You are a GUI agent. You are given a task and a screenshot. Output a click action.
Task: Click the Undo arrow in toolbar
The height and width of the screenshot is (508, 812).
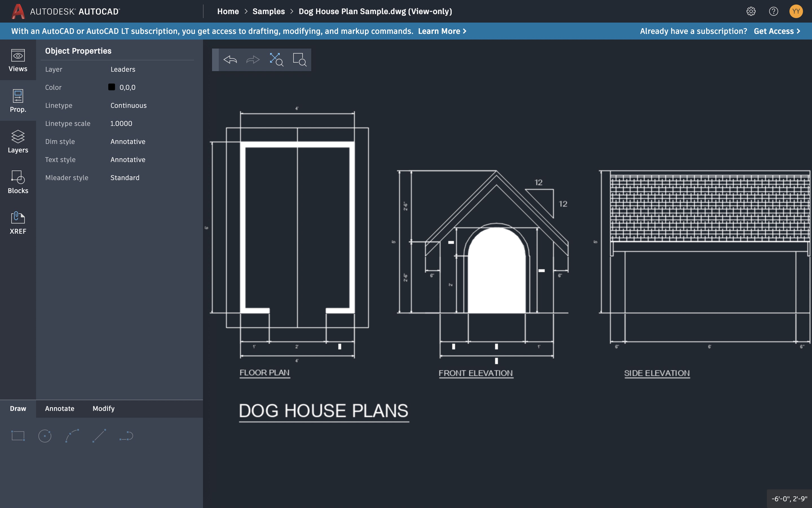(230, 60)
